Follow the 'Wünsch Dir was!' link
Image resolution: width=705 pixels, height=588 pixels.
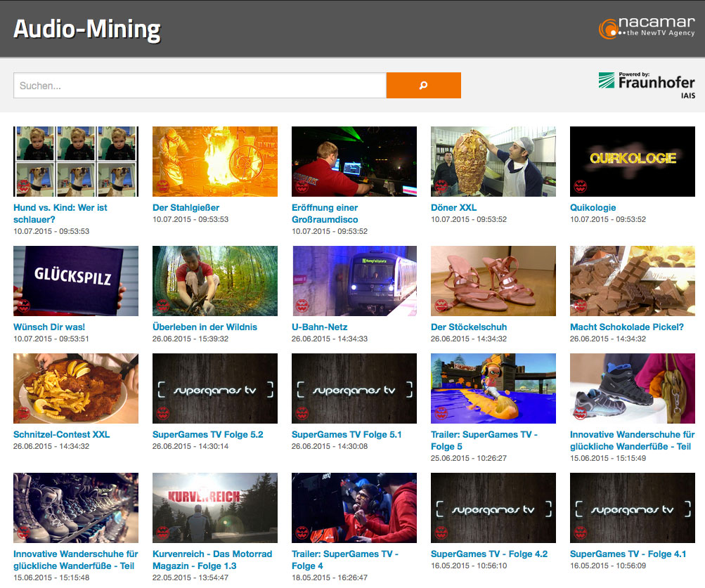49,327
